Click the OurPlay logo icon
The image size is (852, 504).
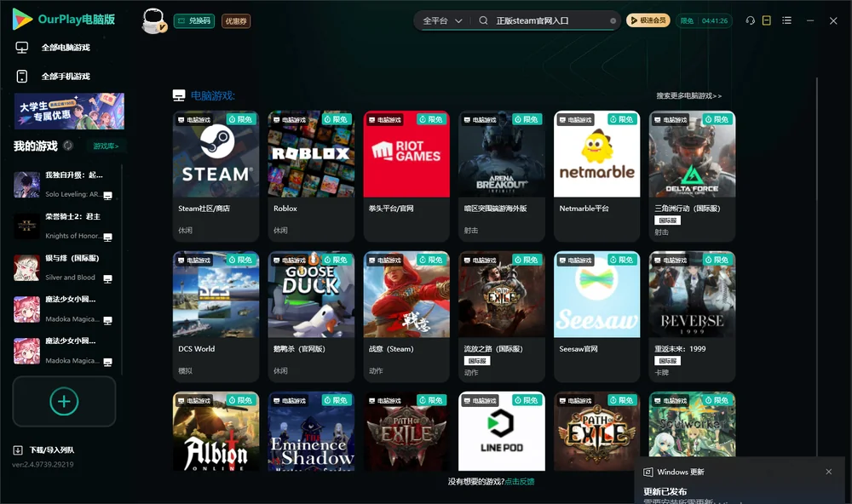tap(22, 20)
